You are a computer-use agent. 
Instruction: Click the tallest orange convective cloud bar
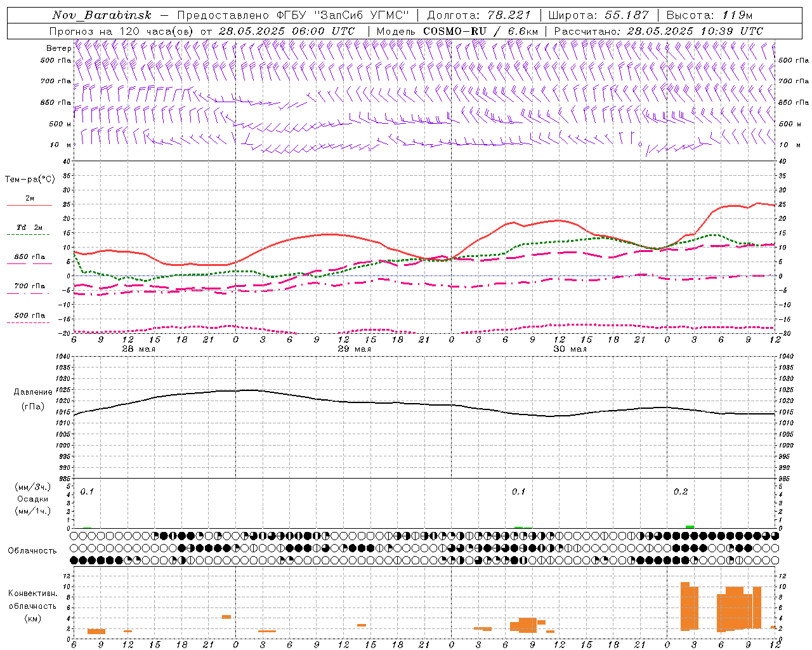click(685, 606)
